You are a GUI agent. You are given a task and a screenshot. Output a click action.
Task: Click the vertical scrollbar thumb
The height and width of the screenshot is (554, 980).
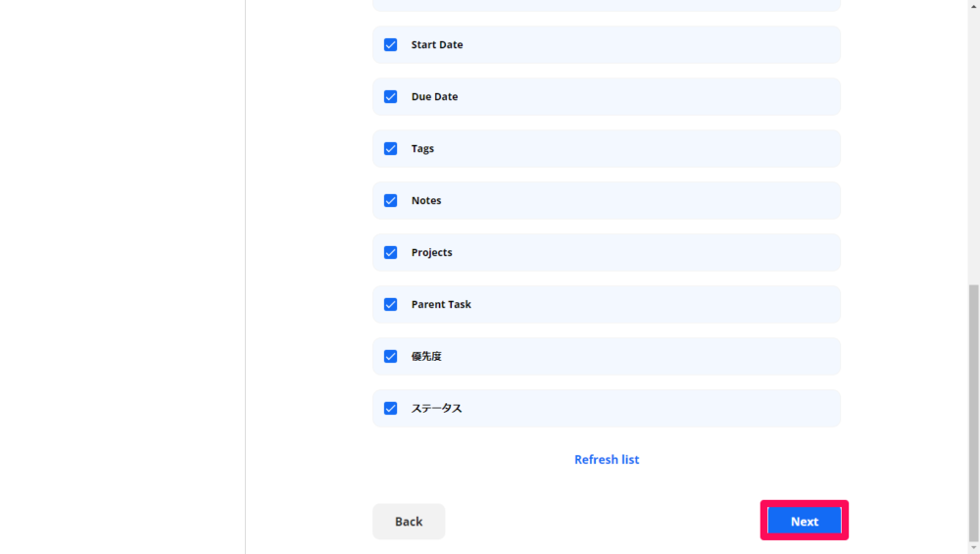(973, 412)
